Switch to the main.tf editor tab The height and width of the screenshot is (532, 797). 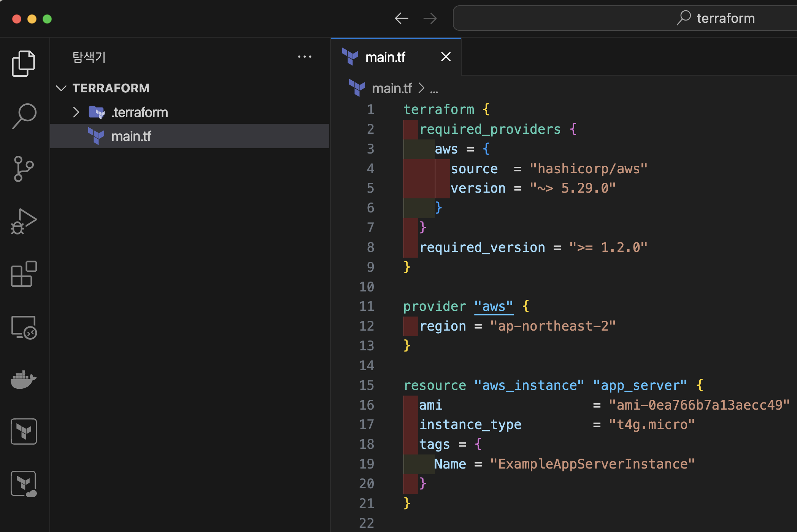point(385,57)
